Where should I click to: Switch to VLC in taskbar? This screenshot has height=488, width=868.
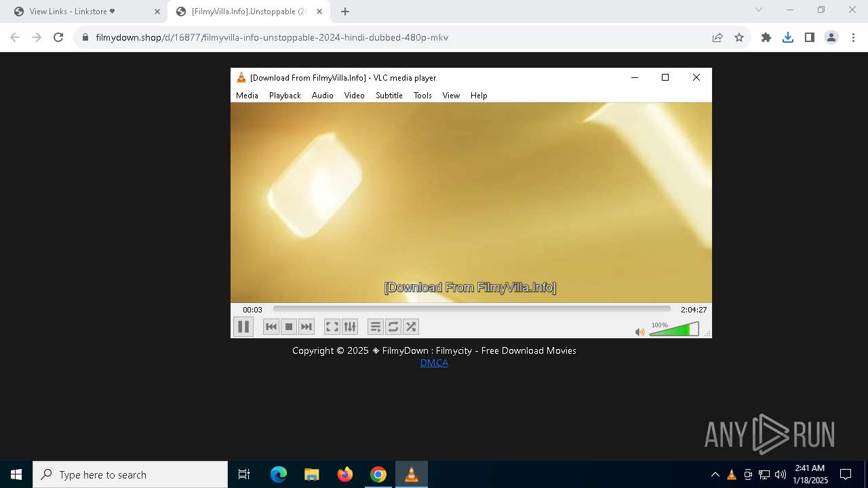pyautogui.click(x=411, y=474)
